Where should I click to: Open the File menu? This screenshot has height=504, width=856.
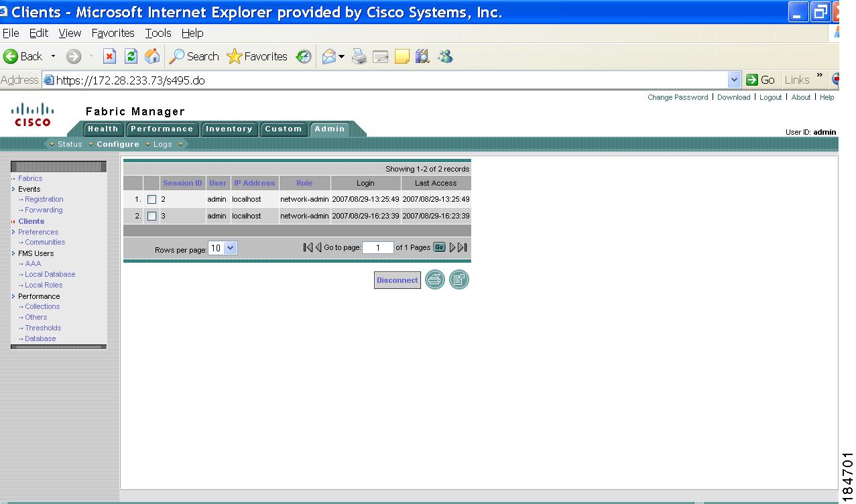(x=11, y=33)
